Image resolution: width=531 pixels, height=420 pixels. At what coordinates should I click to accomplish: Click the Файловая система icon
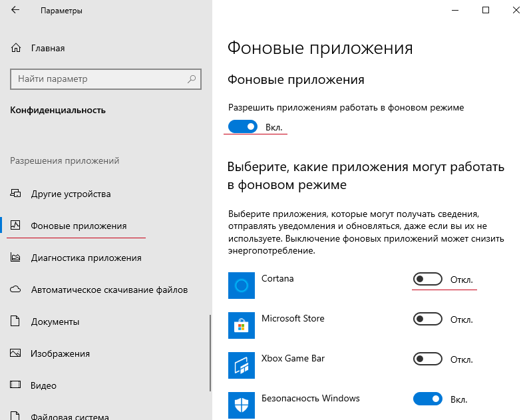[x=15, y=415]
